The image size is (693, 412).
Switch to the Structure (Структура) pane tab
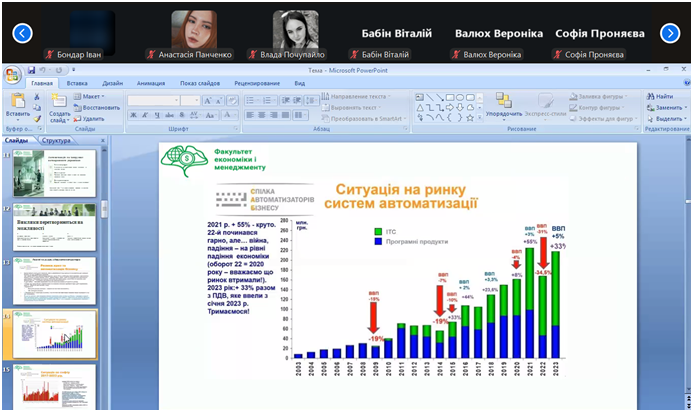click(57, 141)
